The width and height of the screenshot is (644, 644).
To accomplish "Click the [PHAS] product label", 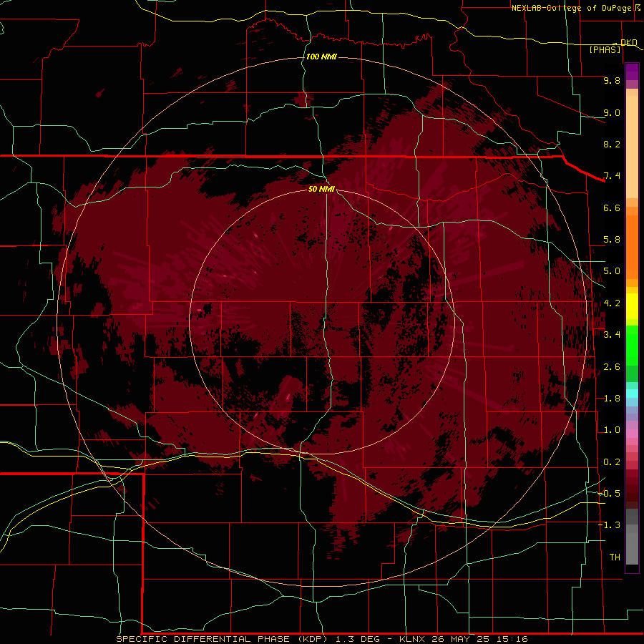I will point(605,50).
